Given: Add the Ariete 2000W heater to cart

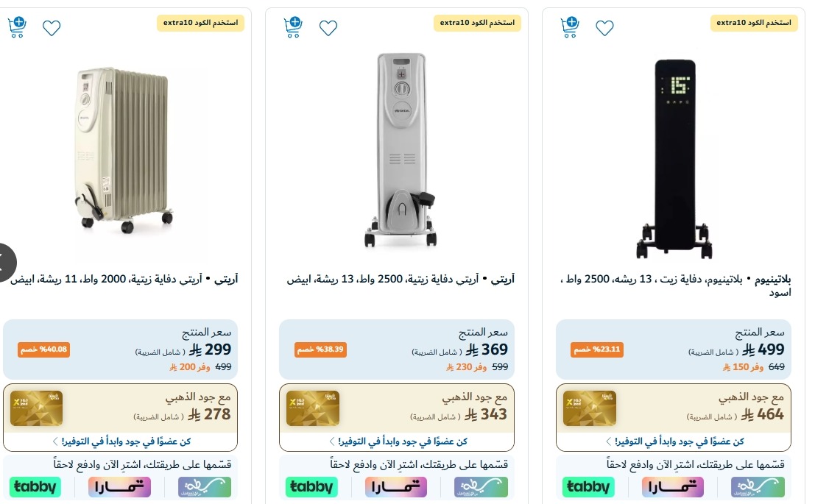Looking at the screenshot, I should (16, 25).
